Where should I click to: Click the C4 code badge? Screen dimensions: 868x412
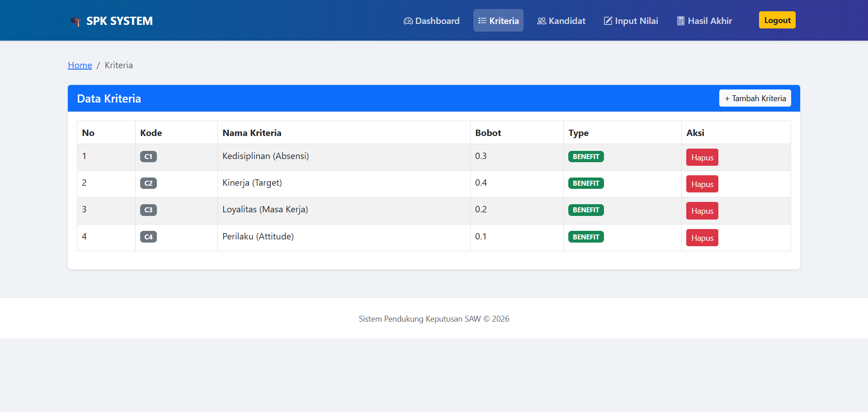click(x=148, y=236)
